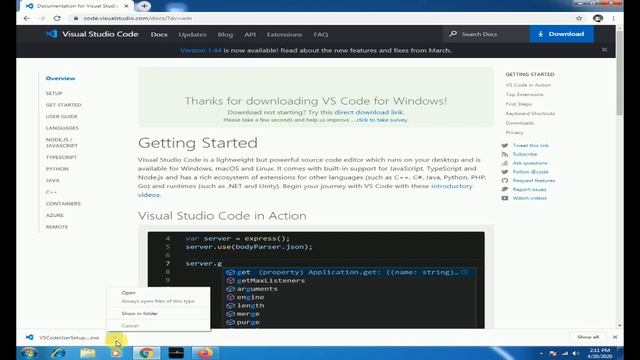
Task: Expand C++ section in sidebar
Action: 51,192
